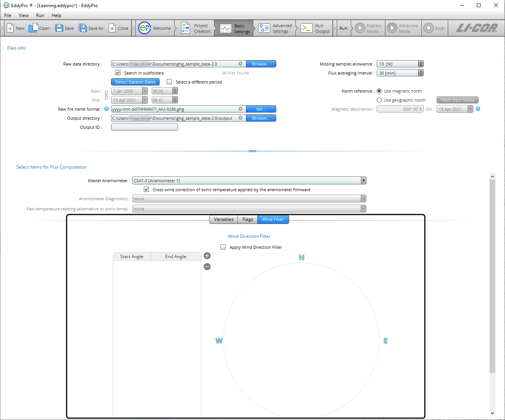Clear the raw file name format field
This screenshot has height=420, width=505.
click(x=240, y=109)
